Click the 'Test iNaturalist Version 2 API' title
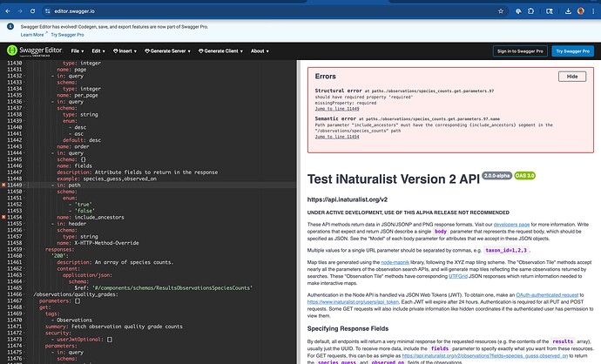The width and height of the screenshot is (601, 364). coord(393,179)
